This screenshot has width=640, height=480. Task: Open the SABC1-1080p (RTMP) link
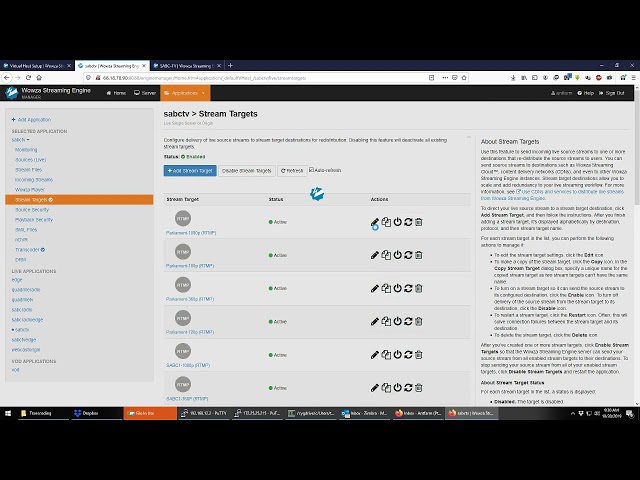(x=188, y=365)
